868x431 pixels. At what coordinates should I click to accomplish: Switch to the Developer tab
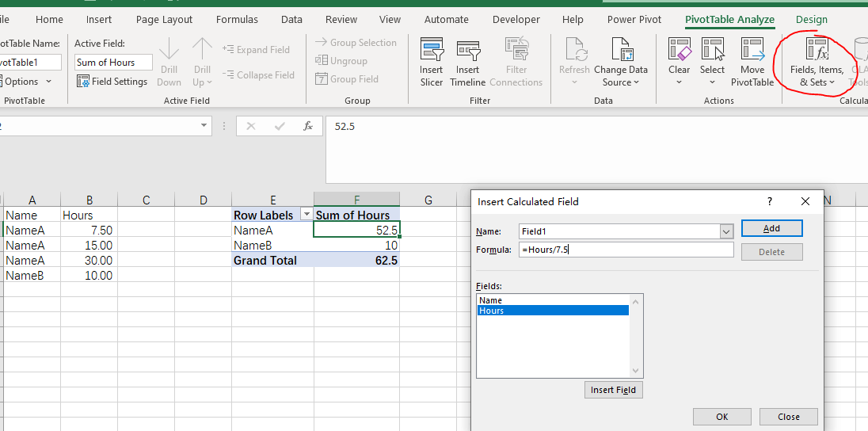[516, 19]
